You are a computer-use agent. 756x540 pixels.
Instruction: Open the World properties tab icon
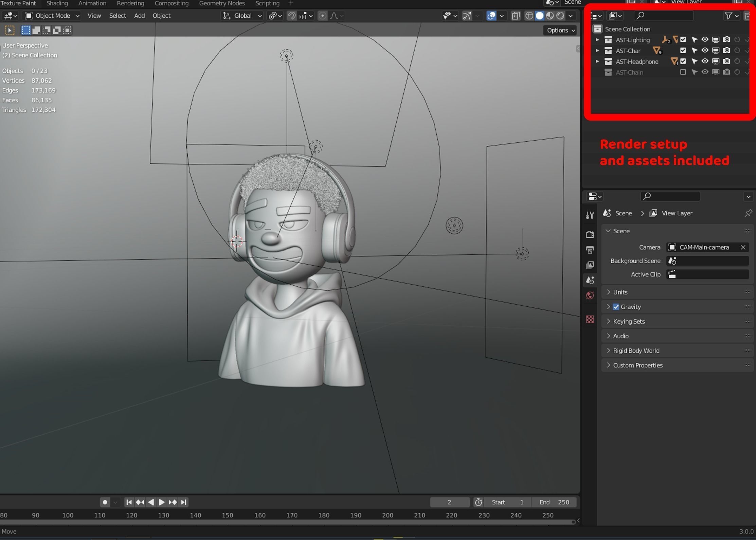click(x=590, y=295)
